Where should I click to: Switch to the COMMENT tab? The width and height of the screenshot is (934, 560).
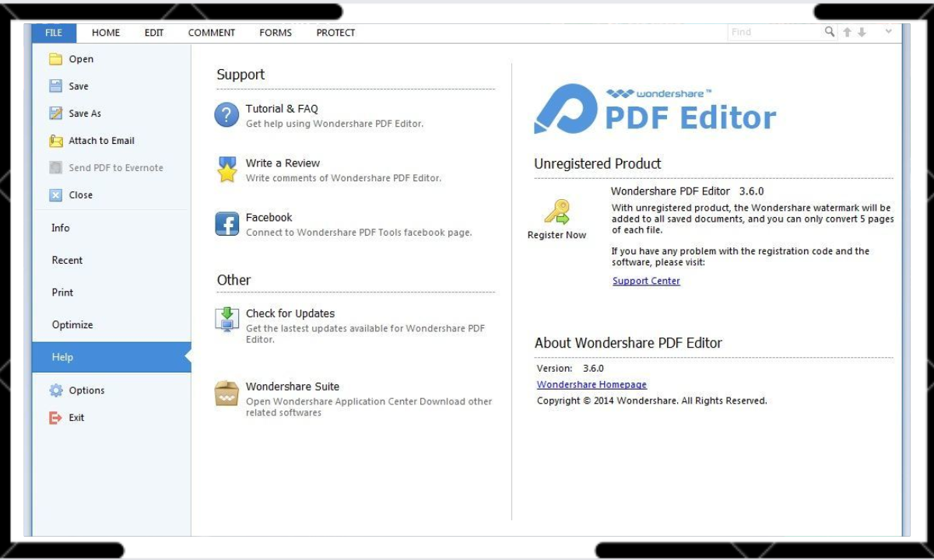pyautogui.click(x=212, y=33)
